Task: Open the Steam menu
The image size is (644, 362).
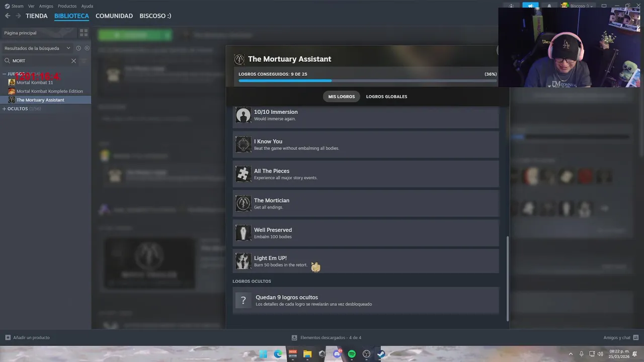Action: click(x=18, y=6)
